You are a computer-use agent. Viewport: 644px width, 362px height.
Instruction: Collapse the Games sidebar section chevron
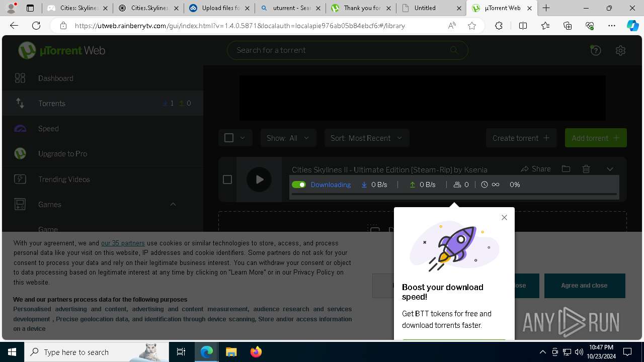[173, 204]
